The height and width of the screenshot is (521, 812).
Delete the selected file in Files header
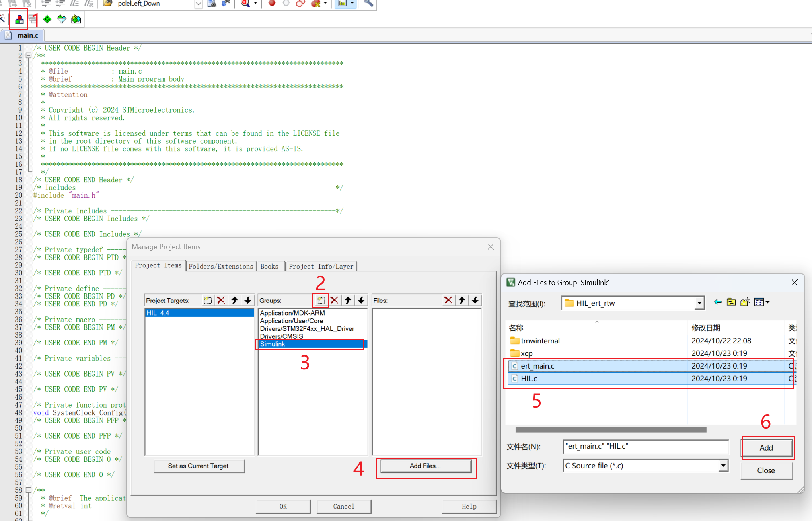click(448, 300)
